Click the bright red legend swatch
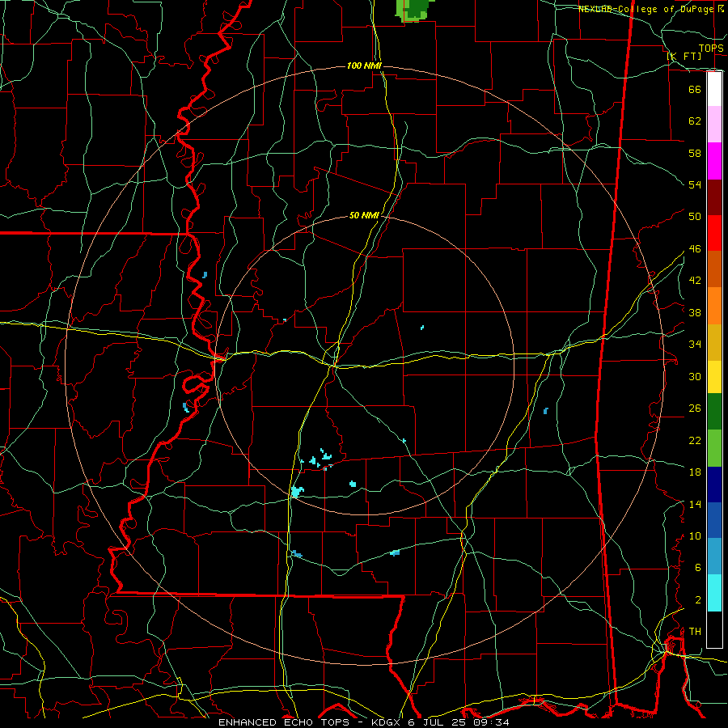This screenshot has width=728, height=728. coord(714,233)
